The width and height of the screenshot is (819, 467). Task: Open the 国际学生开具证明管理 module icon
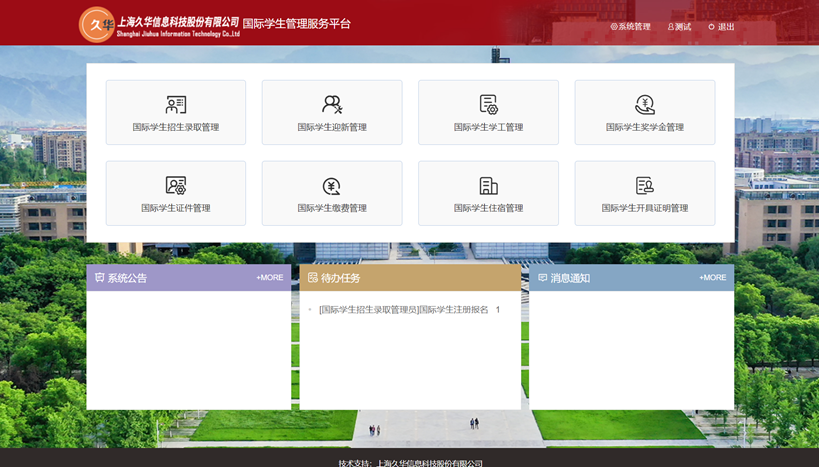point(645,186)
